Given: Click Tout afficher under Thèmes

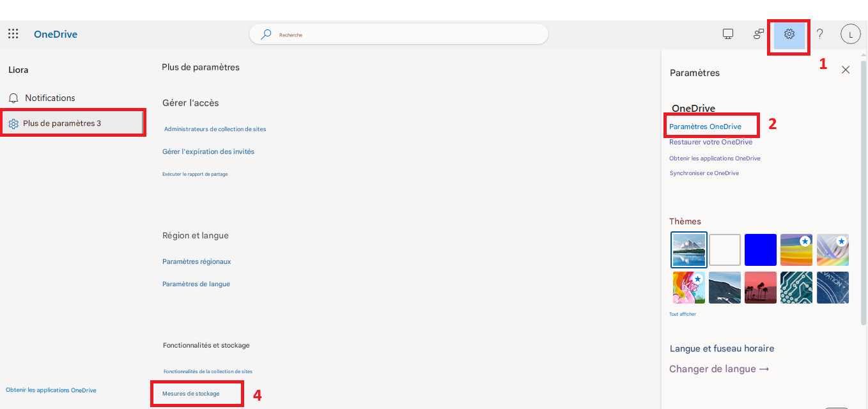Looking at the screenshot, I should (x=683, y=314).
